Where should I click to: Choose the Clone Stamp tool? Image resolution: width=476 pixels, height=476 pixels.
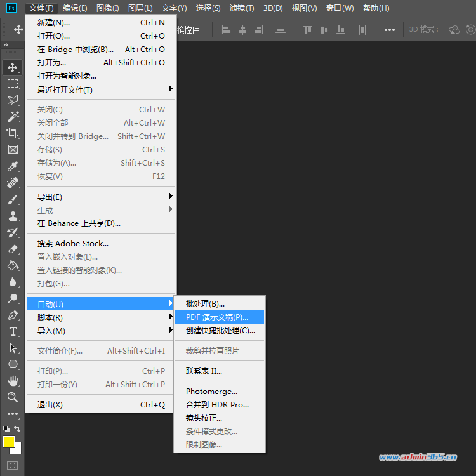click(13, 216)
